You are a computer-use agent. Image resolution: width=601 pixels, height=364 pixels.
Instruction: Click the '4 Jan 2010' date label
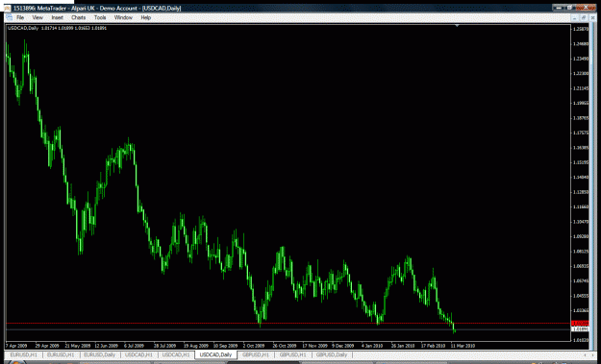[x=372, y=346]
